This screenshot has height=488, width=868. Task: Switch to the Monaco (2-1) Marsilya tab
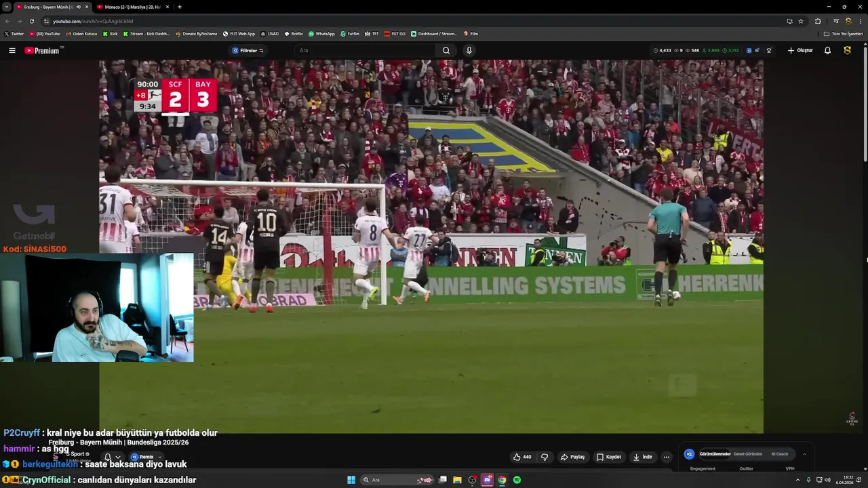[x=132, y=7]
